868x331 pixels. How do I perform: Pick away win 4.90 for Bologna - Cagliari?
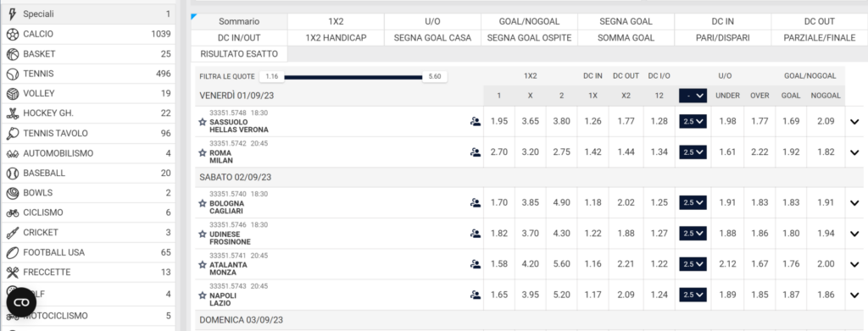pyautogui.click(x=561, y=203)
